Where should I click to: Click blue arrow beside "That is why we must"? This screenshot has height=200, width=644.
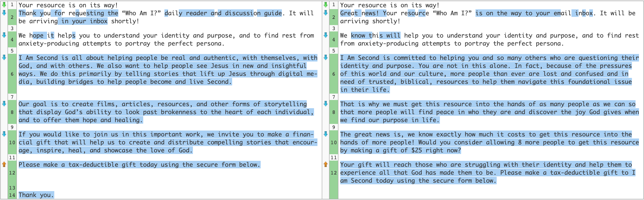325,103
